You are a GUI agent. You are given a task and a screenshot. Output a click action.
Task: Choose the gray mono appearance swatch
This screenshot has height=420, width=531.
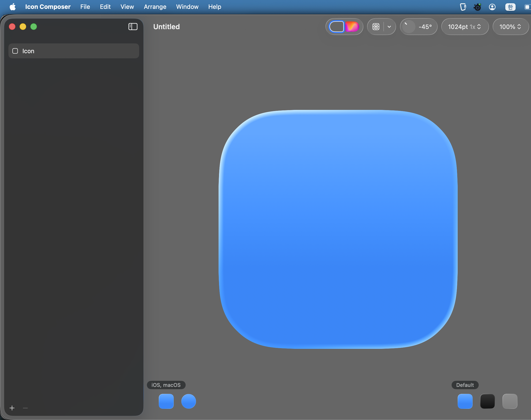point(510,401)
